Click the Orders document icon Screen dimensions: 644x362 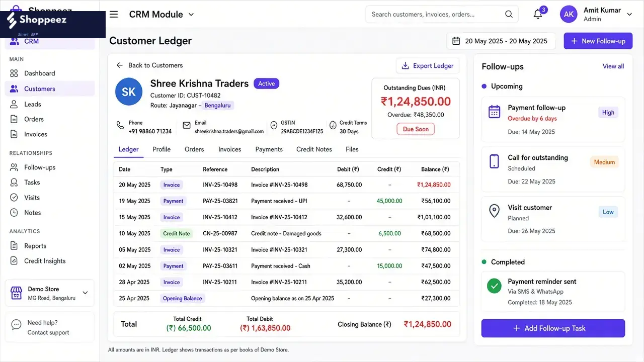14,119
